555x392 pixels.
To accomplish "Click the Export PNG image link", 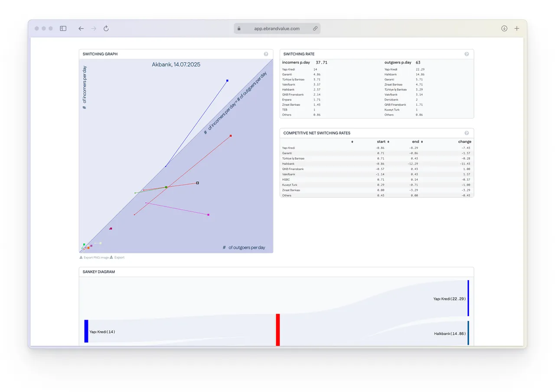I will click(94, 257).
